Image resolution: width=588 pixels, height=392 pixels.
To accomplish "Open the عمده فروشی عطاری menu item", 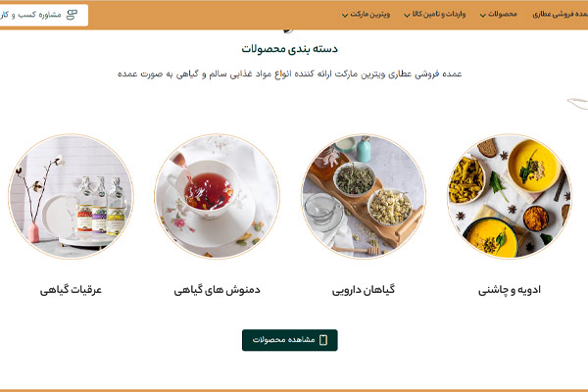I will [x=560, y=15].
